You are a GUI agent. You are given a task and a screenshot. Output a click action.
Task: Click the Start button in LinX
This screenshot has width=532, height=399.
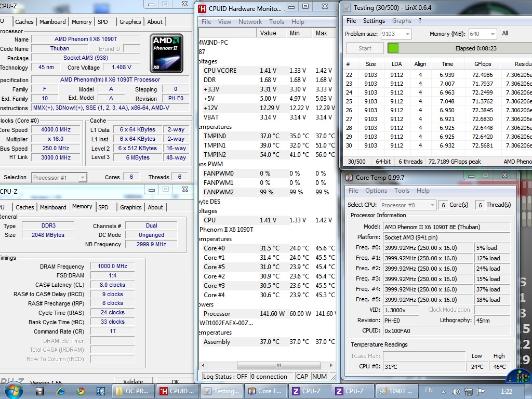click(365, 48)
